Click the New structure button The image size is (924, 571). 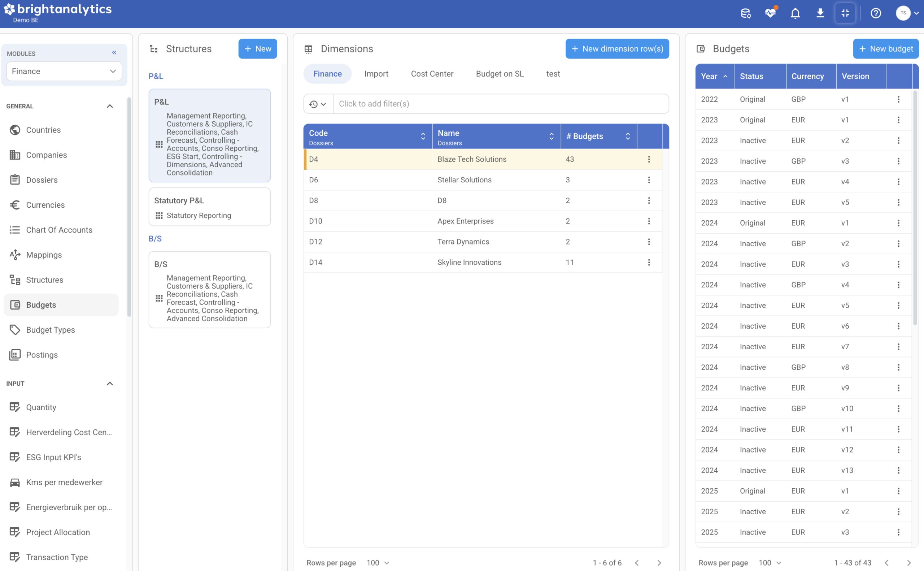pos(258,49)
